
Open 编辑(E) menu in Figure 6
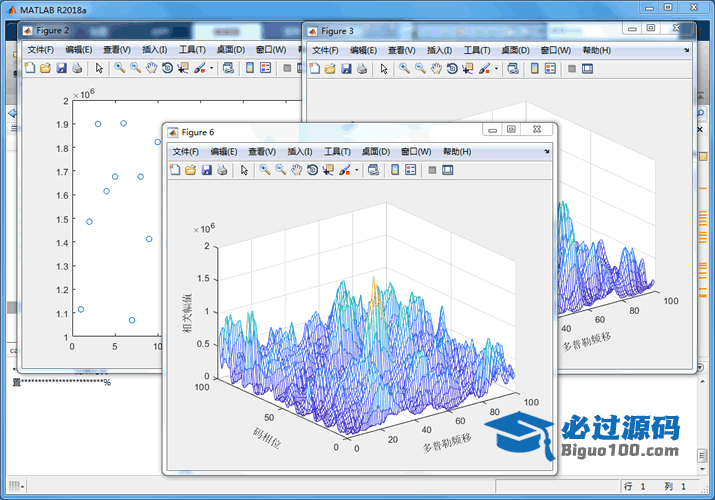[224, 151]
